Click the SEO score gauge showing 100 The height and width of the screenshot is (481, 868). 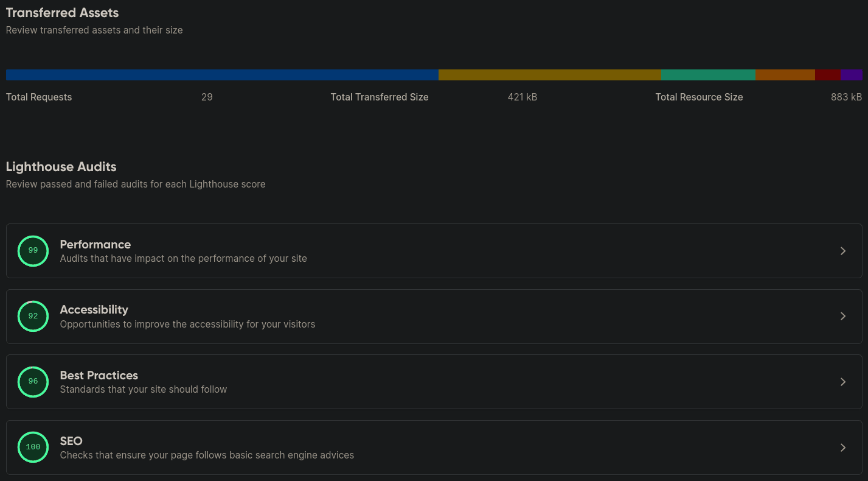click(x=33, y=448)
